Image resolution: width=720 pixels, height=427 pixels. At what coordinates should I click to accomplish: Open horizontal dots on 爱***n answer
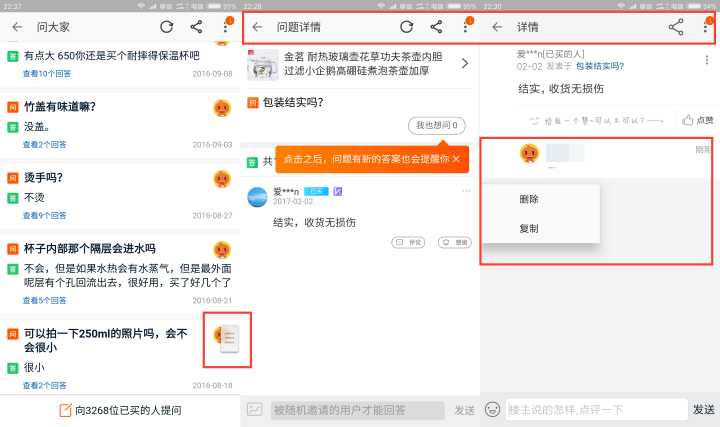click(466, 191)
